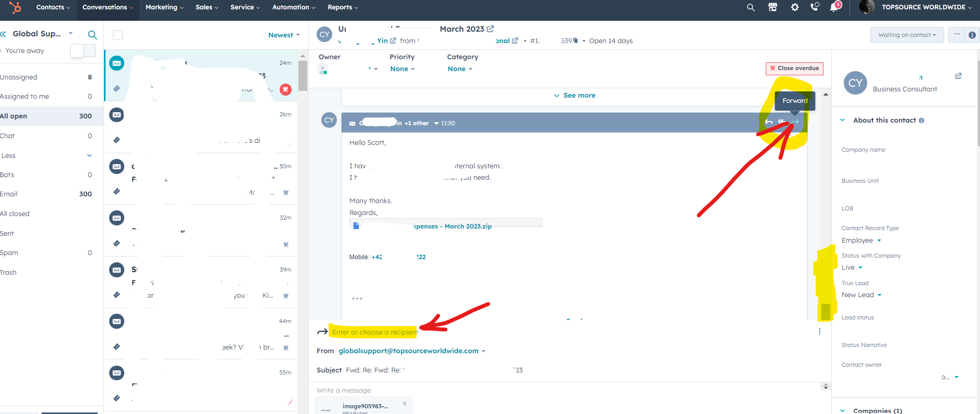Collapse the About this contact section

pyautogui.click(x=843, y=121)
